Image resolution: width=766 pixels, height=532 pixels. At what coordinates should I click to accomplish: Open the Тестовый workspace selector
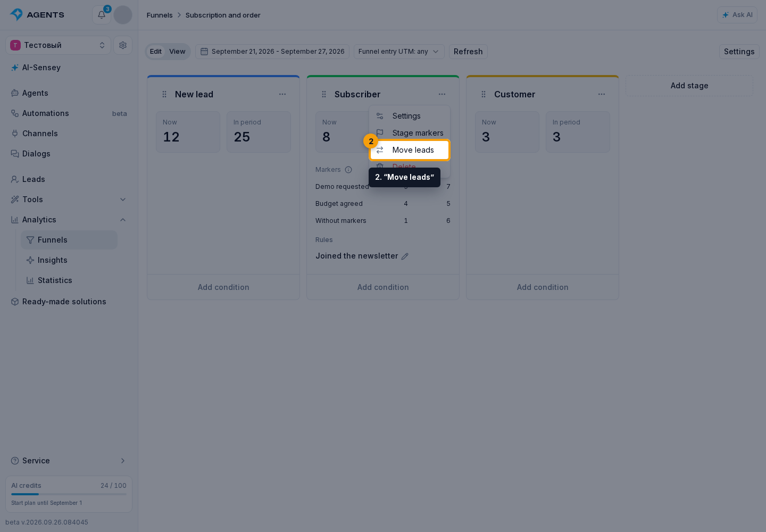click(x=58, y=45)
